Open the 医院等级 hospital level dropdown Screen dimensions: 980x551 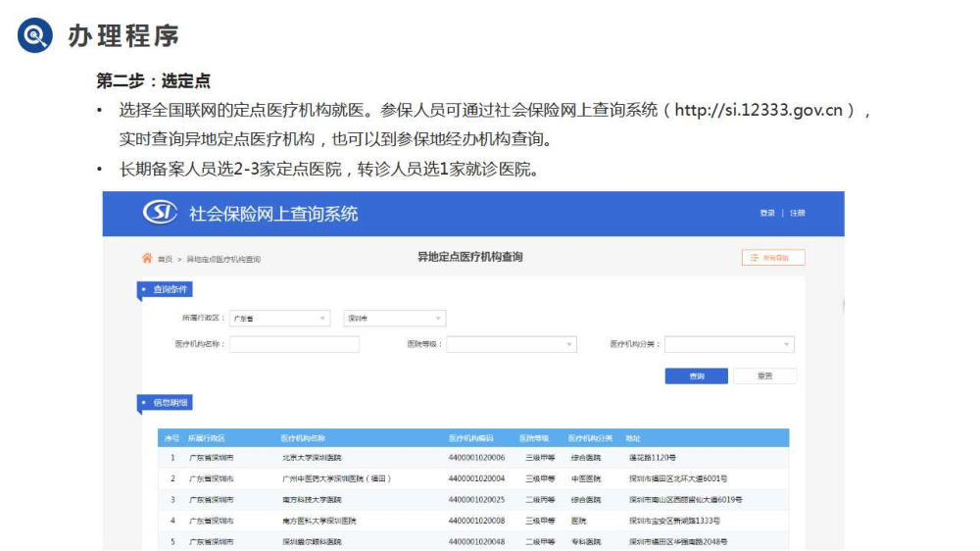click(x=512, y=345)
